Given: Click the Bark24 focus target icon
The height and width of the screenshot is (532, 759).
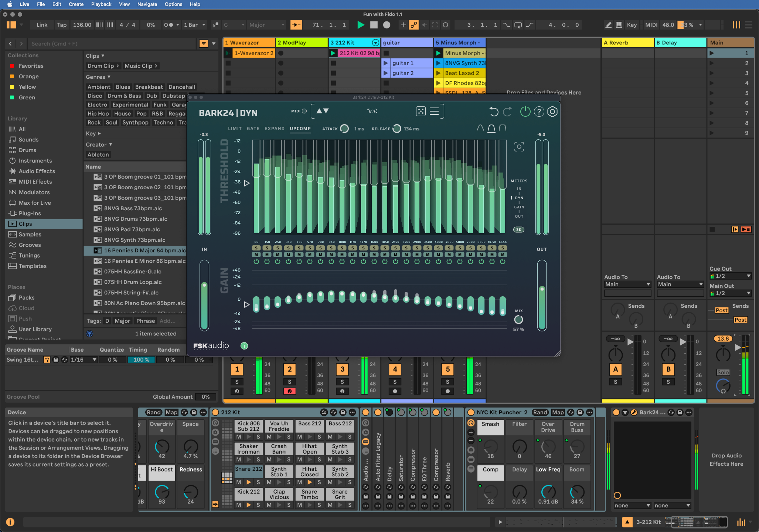Looking at the screenshot, I should coord(519,147).
